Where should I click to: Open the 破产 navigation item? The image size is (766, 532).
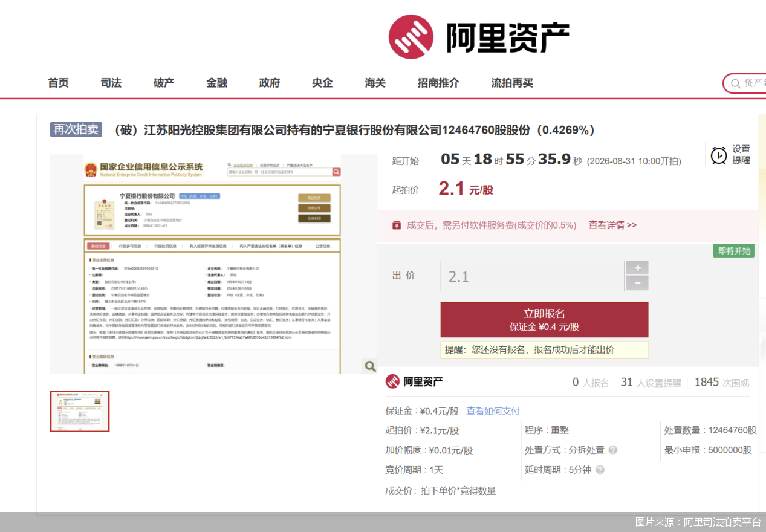click(x=164, y=83)
